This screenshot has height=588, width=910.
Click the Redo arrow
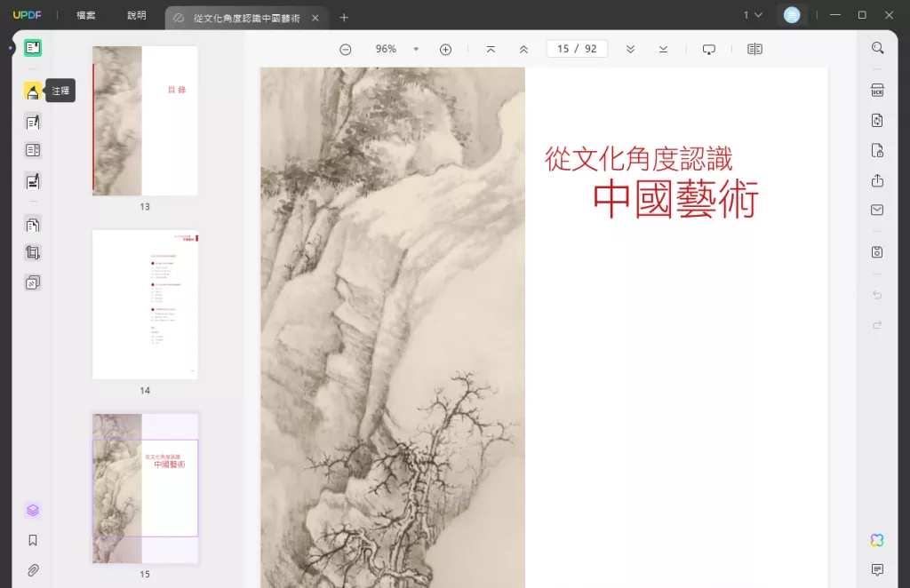point(877,325)
